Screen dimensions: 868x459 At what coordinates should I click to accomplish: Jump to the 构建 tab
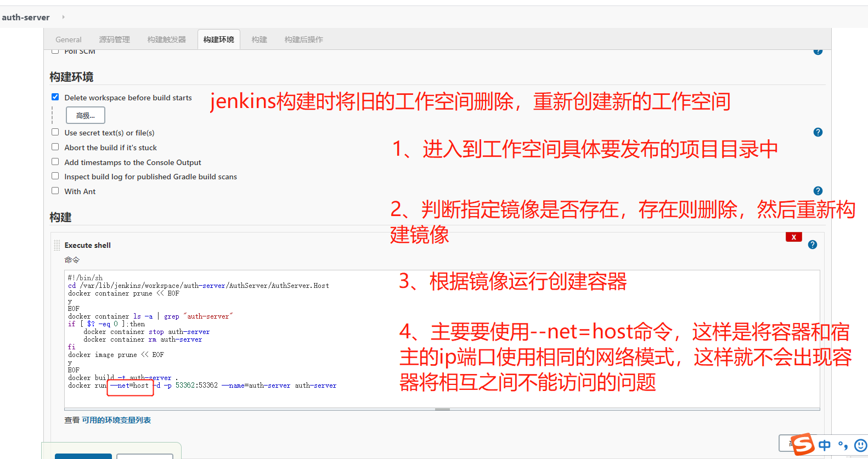[260, 39]
